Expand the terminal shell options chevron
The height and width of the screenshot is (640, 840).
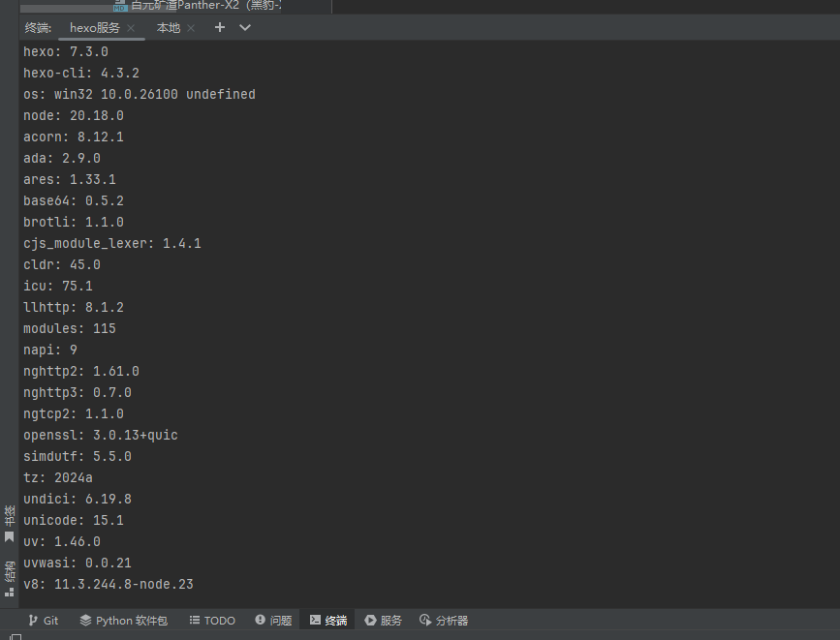click(x=245, y=28)
